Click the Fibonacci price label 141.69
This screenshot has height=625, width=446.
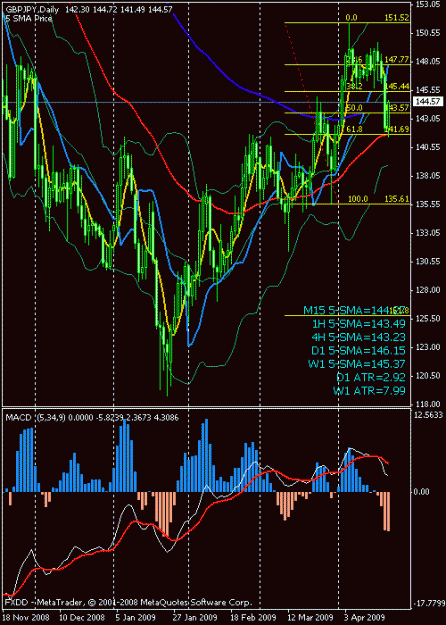coord(397,129)
